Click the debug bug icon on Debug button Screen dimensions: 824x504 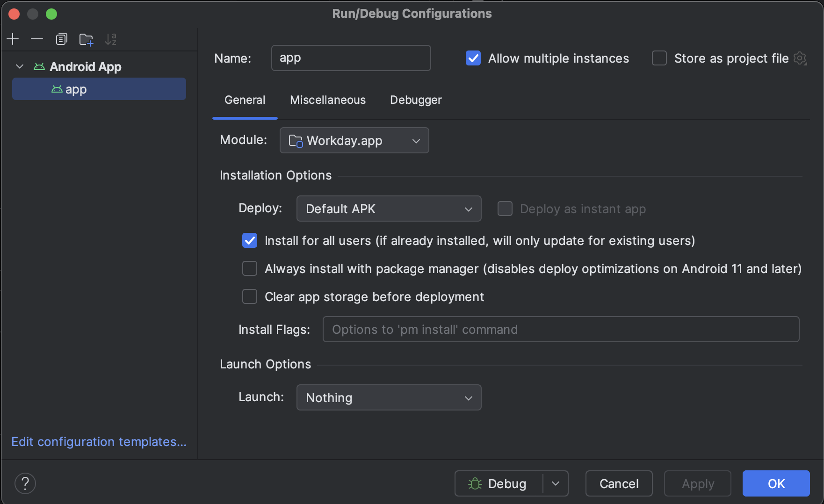475,483
